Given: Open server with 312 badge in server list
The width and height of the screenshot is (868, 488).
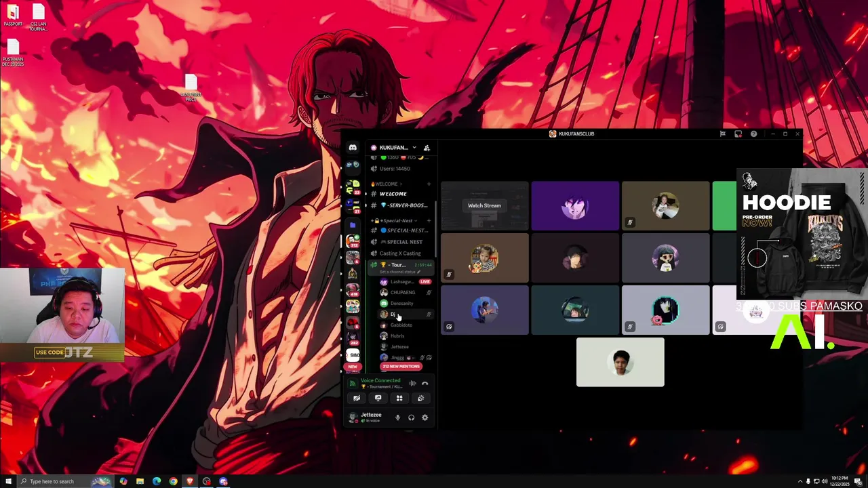Looking at the screenshot, I should coord(353,241).
